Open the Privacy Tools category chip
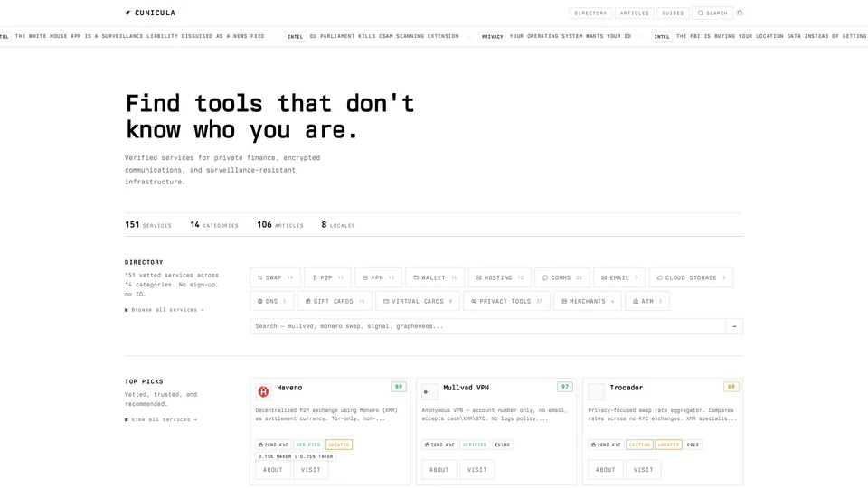The width and height of the screenshot is (868, 488). pyautogui.click(x=506, y=301)
